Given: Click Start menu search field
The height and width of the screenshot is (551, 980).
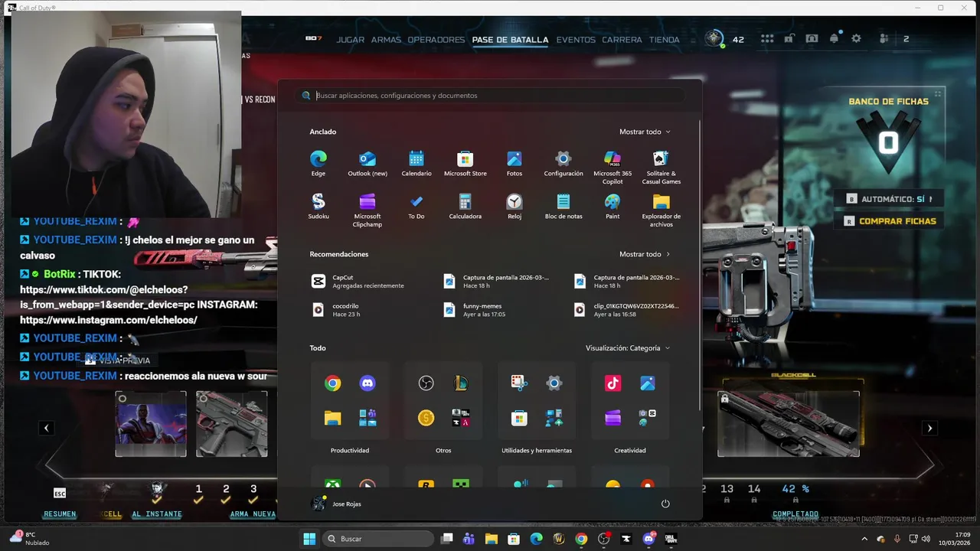Looking at the screenshot, I should point(490,96).
